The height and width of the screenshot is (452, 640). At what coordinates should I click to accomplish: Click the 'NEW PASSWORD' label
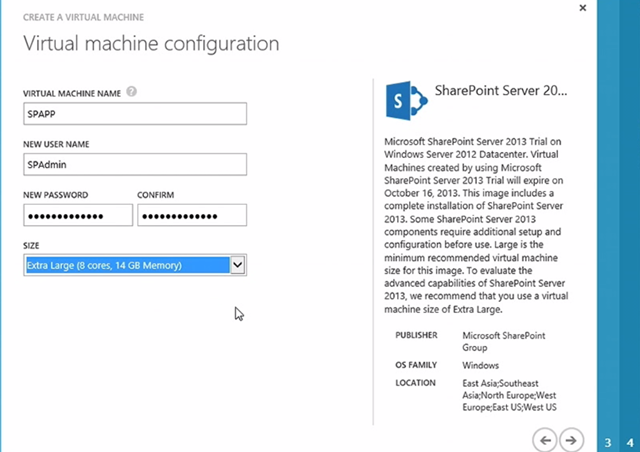click(x=56, y=195)
